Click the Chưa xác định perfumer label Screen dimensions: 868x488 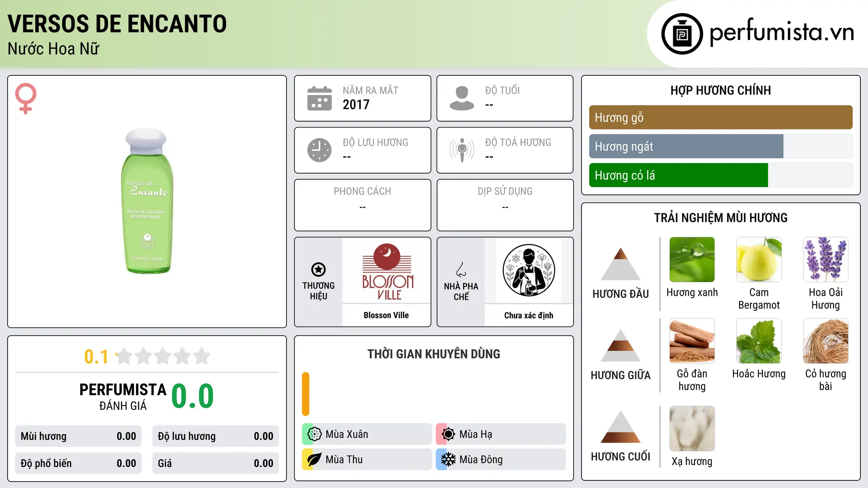pyautogui.click(x=529, y=315)
